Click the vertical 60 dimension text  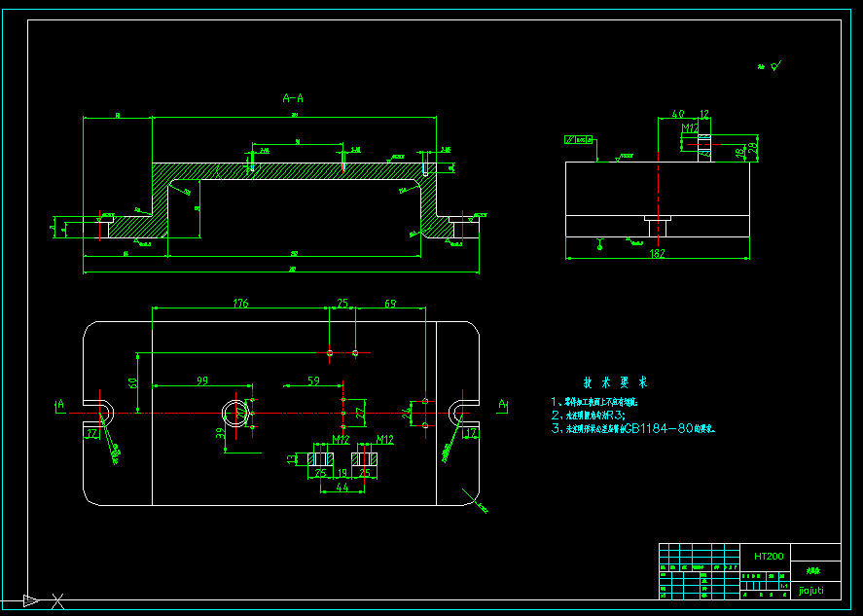[132, 382]
